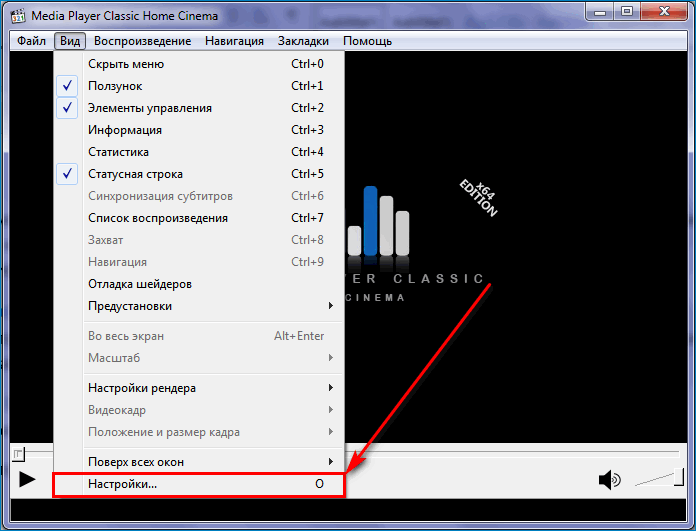696x531 pixels.
Task: Show Список воспроизведения panel
Action: (199, 218)
